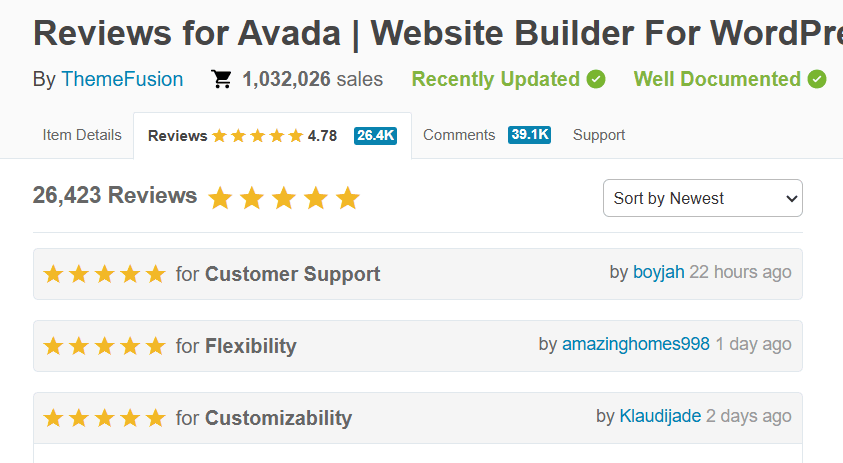Open reviewer boyjah's profile
This screenshot has width=843, height=463.
tap(659, 272)
